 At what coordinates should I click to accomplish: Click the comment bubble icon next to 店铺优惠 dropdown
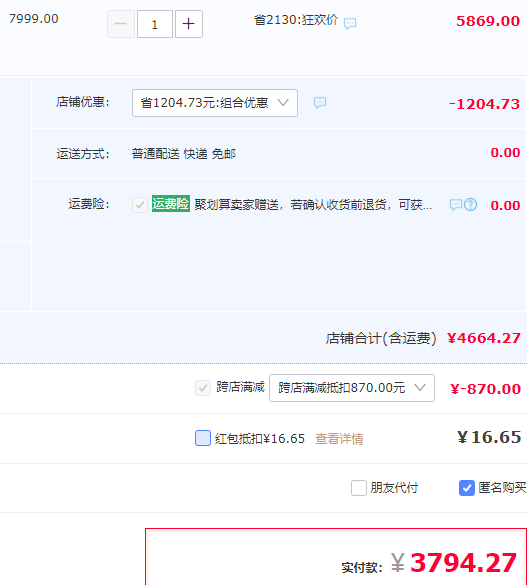coord(320,103)
